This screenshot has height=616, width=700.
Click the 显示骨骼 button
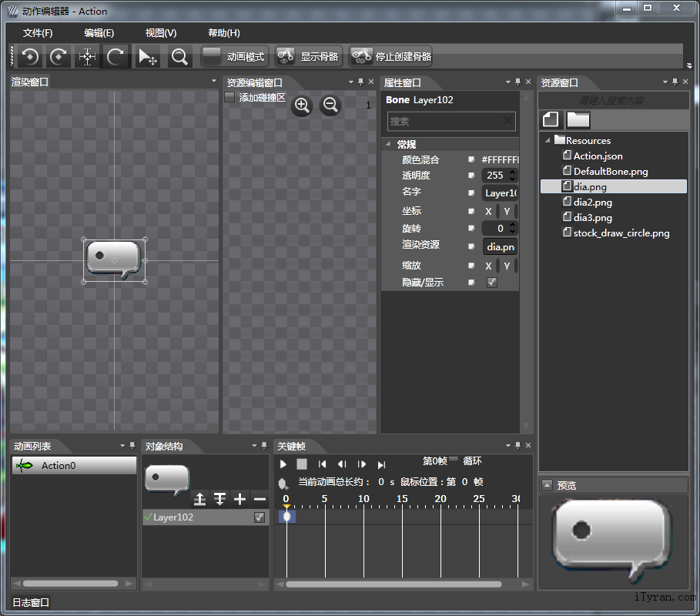309,56
